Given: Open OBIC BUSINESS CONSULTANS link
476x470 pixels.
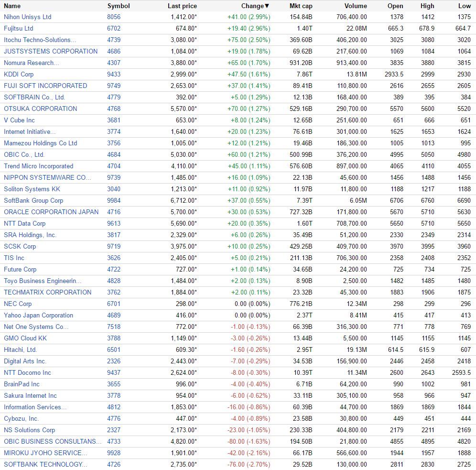Looking at the screenshot, I should [53, 442].
